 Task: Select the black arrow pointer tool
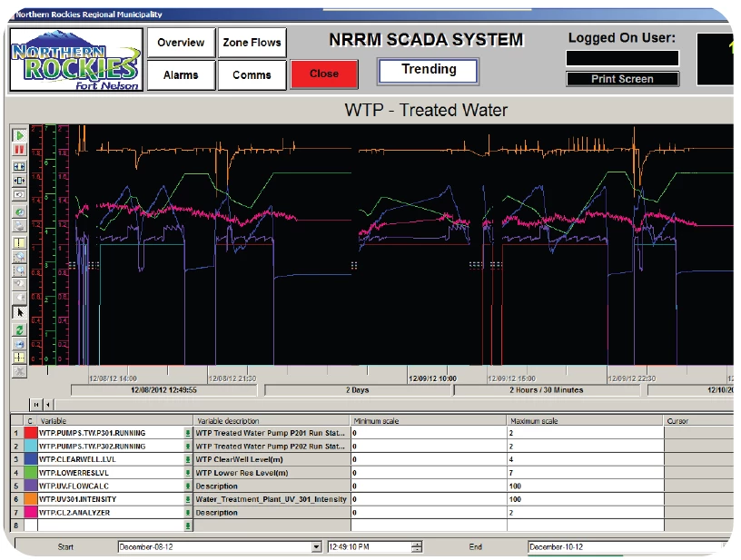[20, 312]
